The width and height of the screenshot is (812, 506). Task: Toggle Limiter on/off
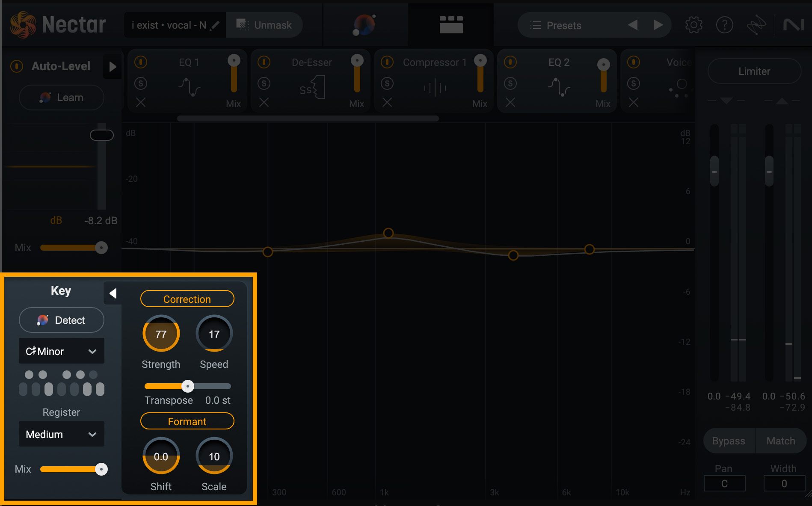pos(754,71)
